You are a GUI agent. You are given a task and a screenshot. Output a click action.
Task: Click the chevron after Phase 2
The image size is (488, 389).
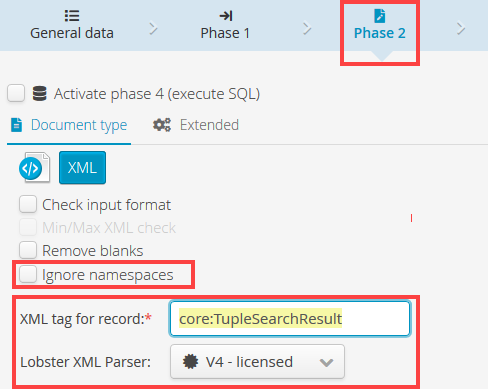(x=461, y=28)
